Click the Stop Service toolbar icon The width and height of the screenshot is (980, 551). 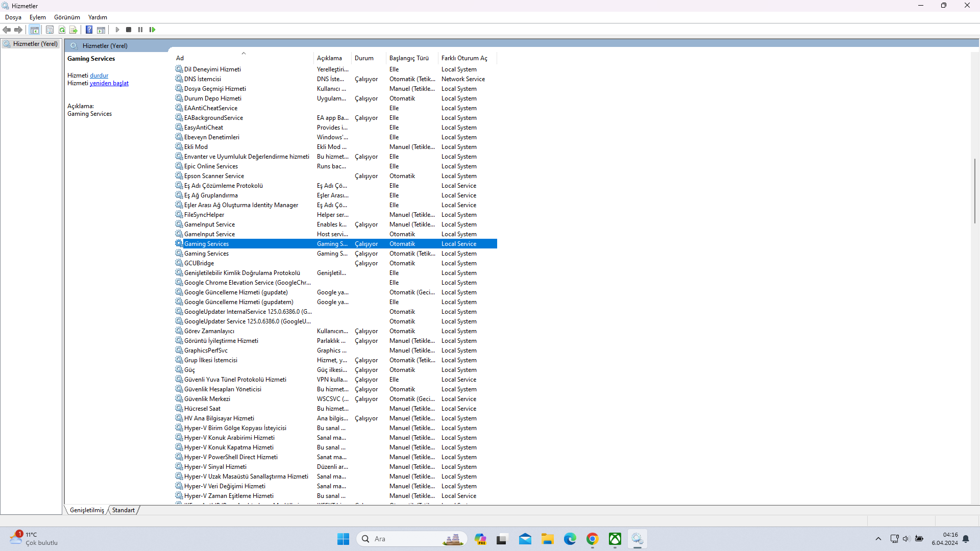(x=129, y=30)
